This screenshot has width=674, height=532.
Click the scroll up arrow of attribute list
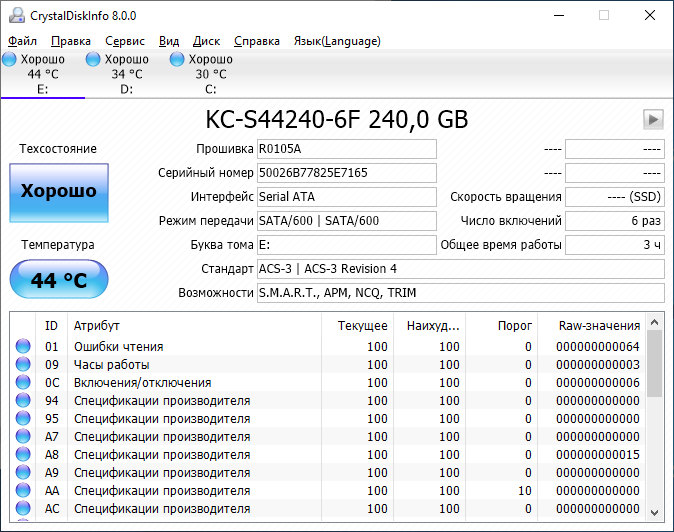[x=655, y=322]
